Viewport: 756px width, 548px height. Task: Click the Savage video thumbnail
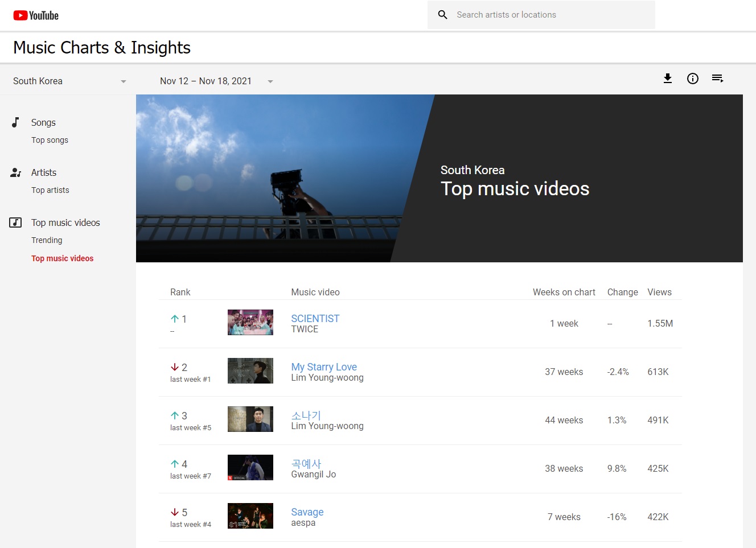point(250,516)
